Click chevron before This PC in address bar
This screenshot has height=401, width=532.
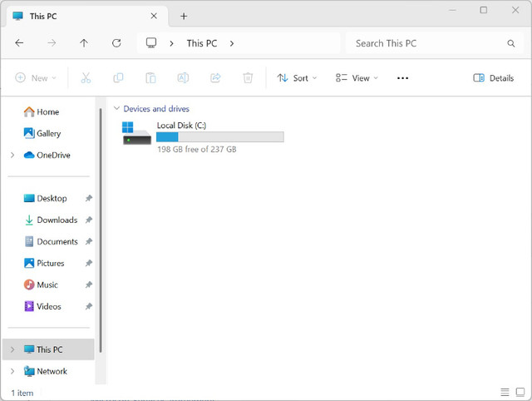pyautogui.click(x=171, y=43)
